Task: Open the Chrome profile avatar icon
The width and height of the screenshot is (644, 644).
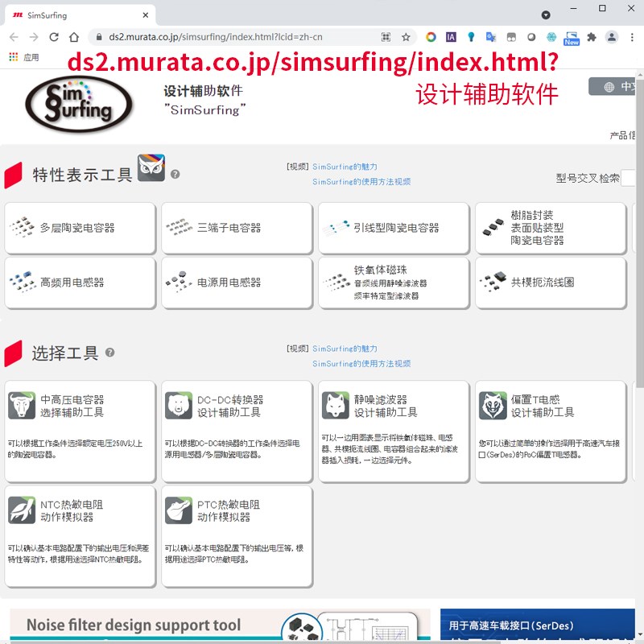Action: pos(612,37)
